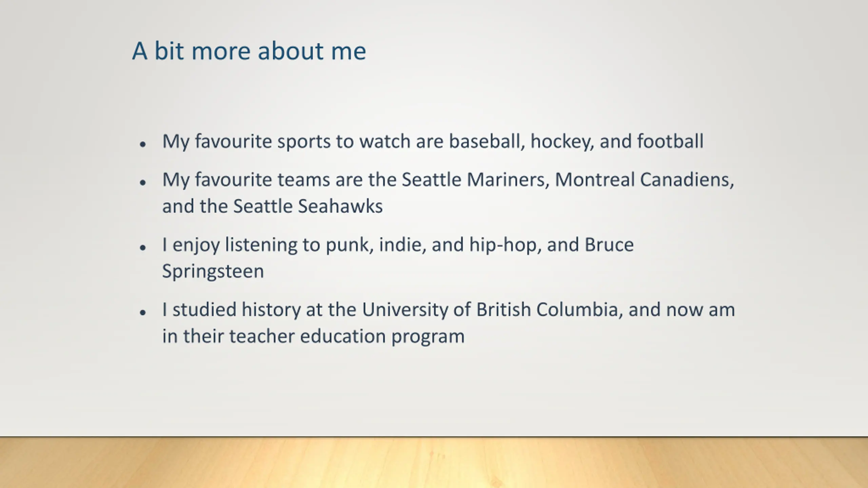Click the word "Bruce"
This screenshot has height=488, width=868.
coord(609,244)
